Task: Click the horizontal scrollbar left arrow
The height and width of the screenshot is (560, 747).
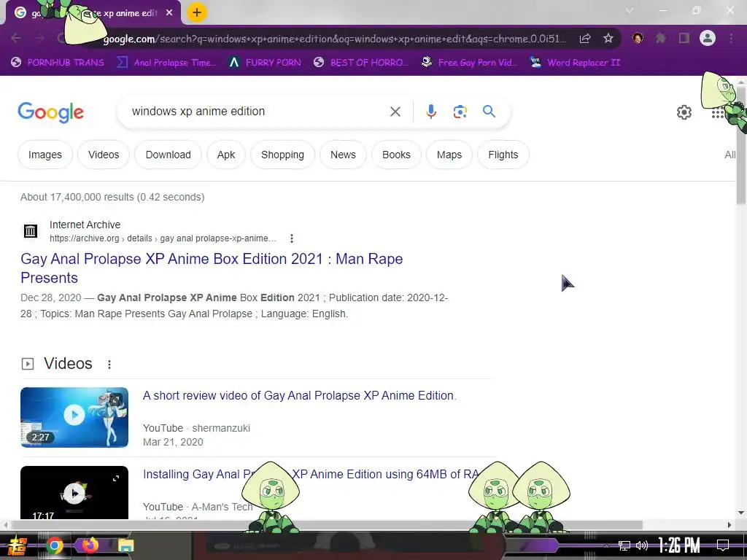Action: tap(5, 525)
